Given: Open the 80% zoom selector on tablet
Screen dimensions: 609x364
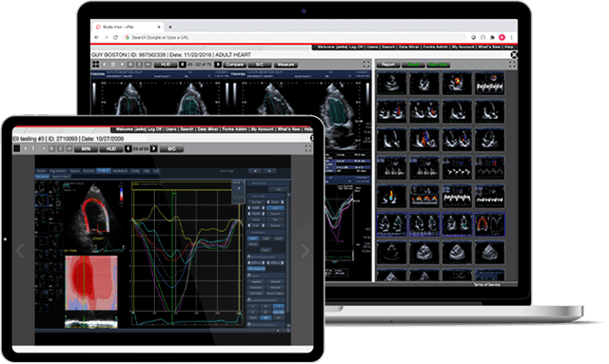Looking at the screenshot, I should (86, 148).
